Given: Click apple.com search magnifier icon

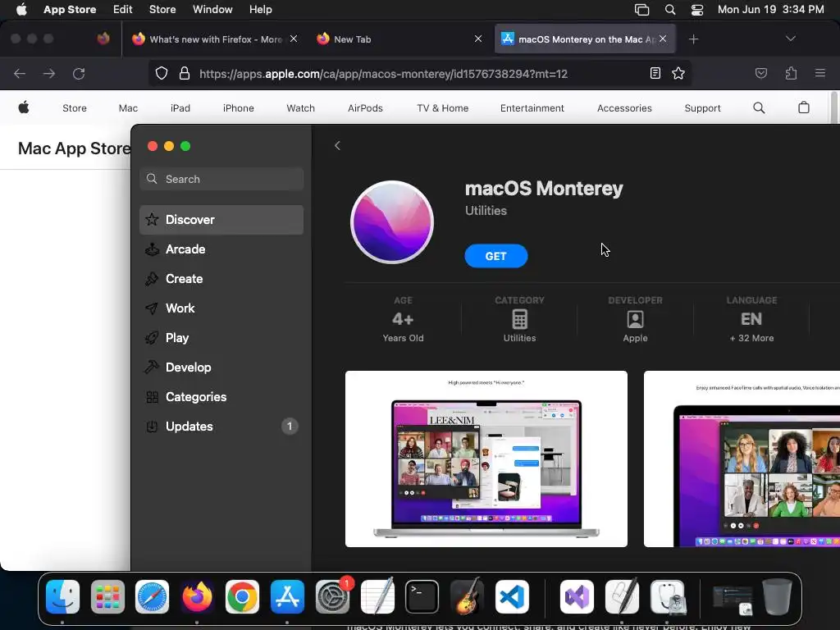Looking at the screenshot, I should (x=759, y=107).
